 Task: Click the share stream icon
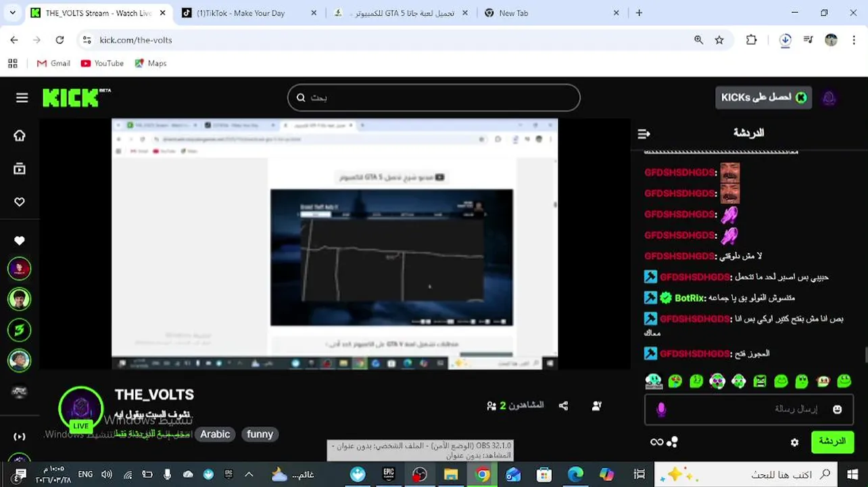pyautogui.click(x=563, y=406)
